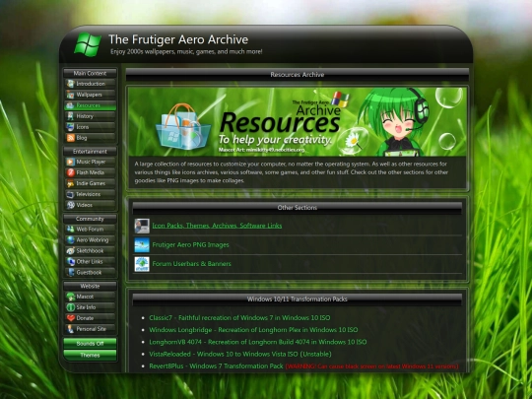Click the Entertainment sidebar heading

pyautogui.click(x=90, y=152)
